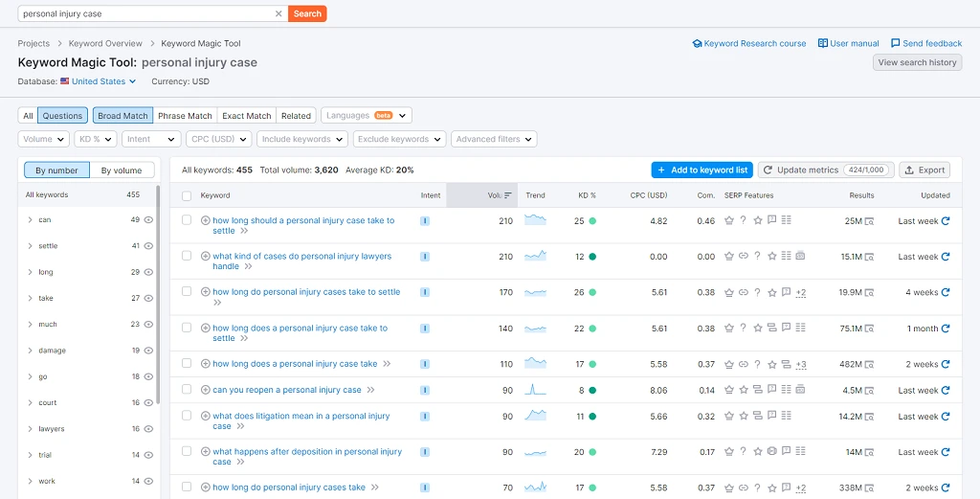Click the Send feedback icon
Image resolution: width=980 pixels, height=499 pixels.
pos(895,43)
